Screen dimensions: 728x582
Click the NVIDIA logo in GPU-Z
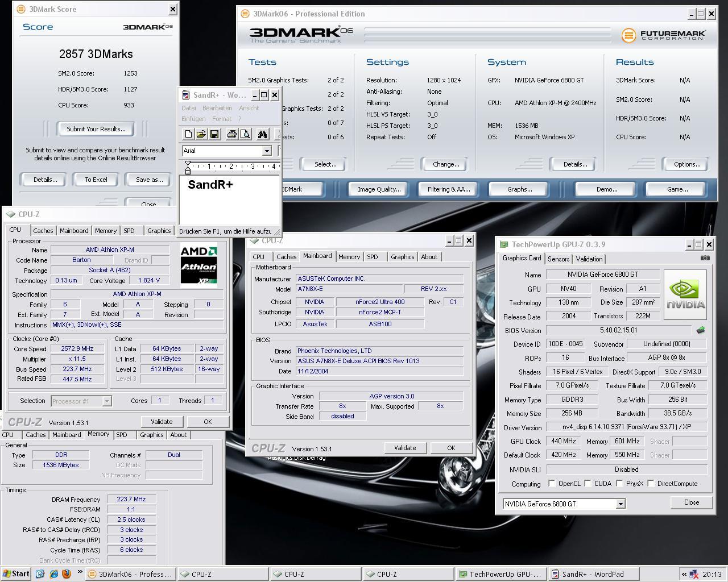(685, 294)
